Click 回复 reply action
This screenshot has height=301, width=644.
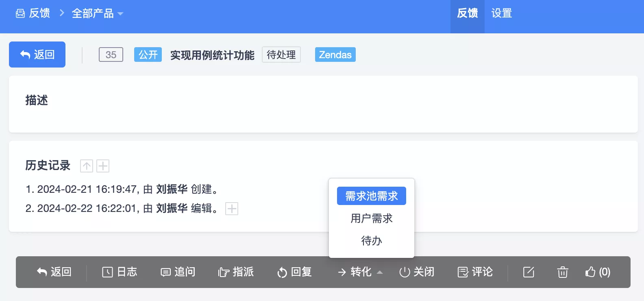(x=294, y=272)
